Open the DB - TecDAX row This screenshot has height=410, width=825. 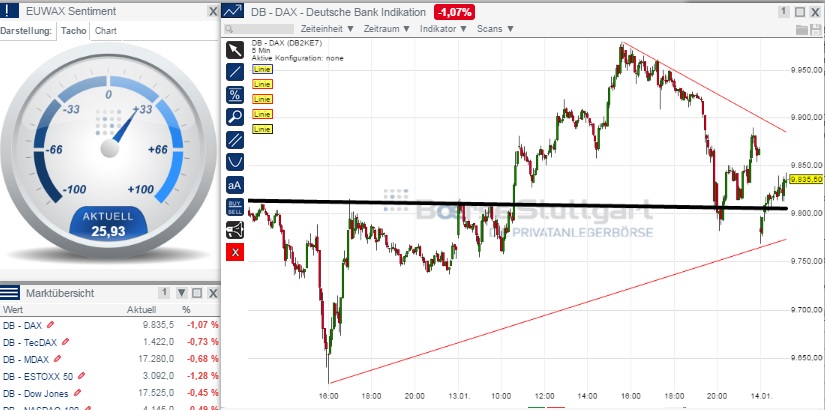110,342
